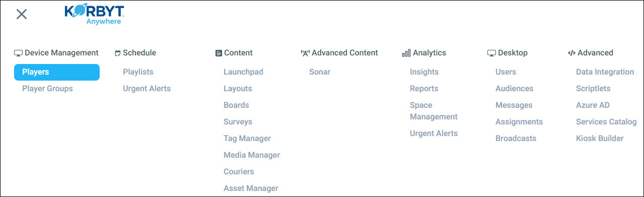Select the highlighted Players menu item

click(x=57, y=72)
